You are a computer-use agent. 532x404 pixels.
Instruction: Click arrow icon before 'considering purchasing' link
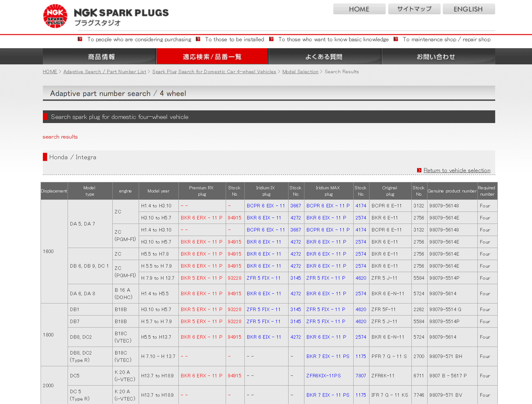click(80, 39)
